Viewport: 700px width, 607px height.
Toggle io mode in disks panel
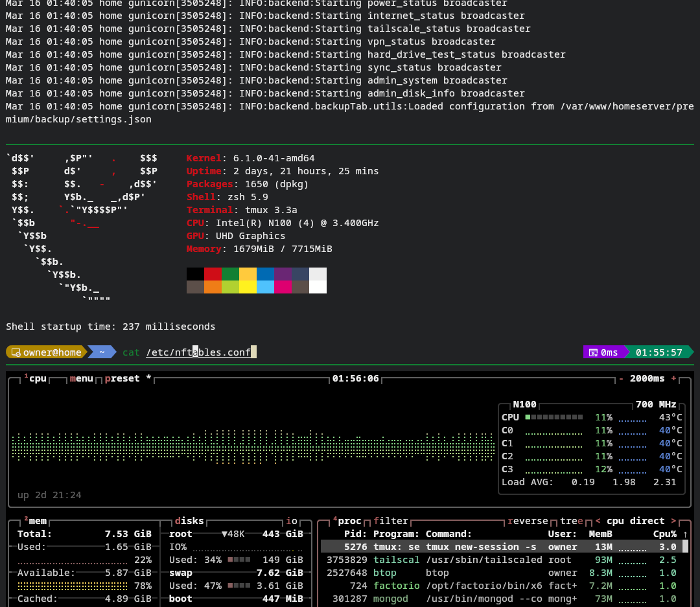292,521
